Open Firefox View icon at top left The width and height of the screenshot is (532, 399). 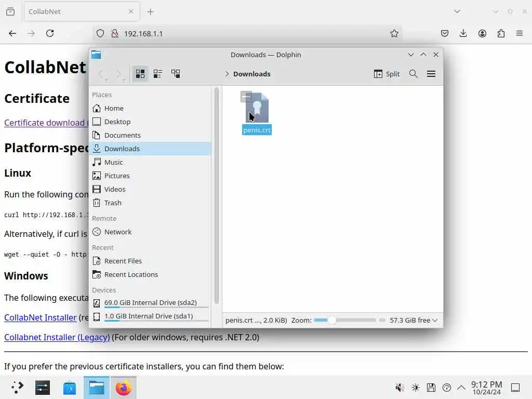10,11
